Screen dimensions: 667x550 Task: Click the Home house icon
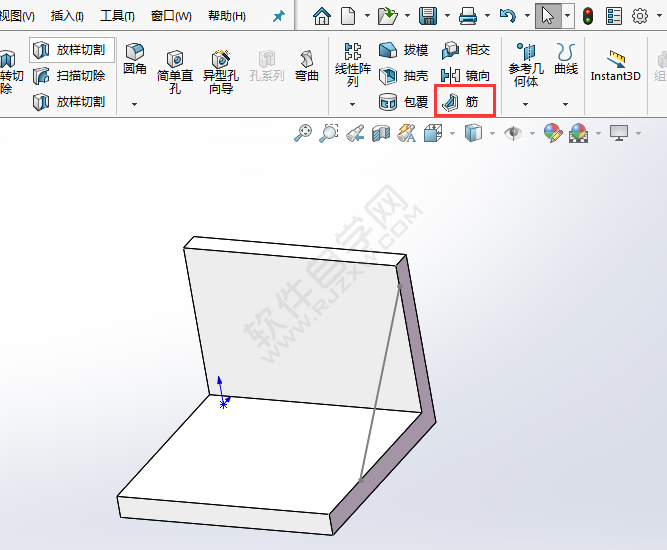pyautogui.click(x=322, y=16)
